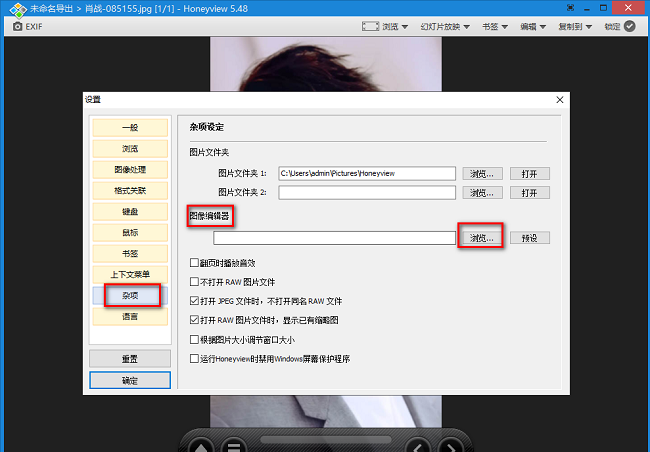Select the 杂项 settings category
The height and width of the screenshot is (452, 650).
coord(130,296)
